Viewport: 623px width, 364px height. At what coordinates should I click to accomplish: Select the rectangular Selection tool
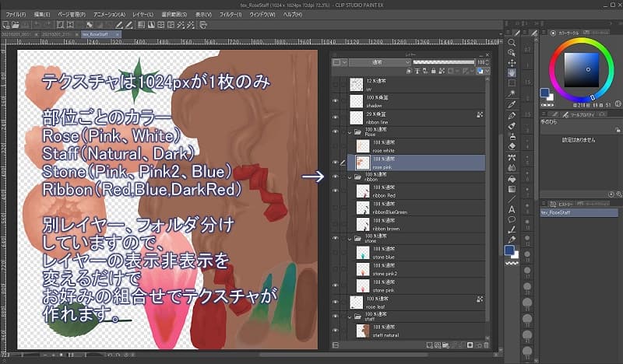tap(512, 83)
